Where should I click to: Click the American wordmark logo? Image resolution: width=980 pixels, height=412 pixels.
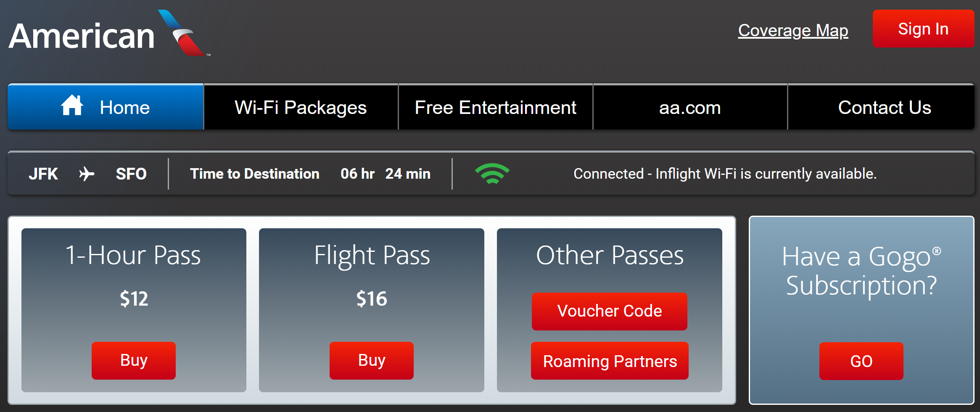[x=82, y=36]
